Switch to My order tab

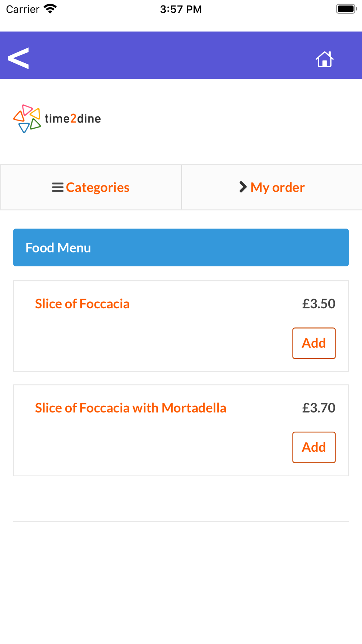272,187
